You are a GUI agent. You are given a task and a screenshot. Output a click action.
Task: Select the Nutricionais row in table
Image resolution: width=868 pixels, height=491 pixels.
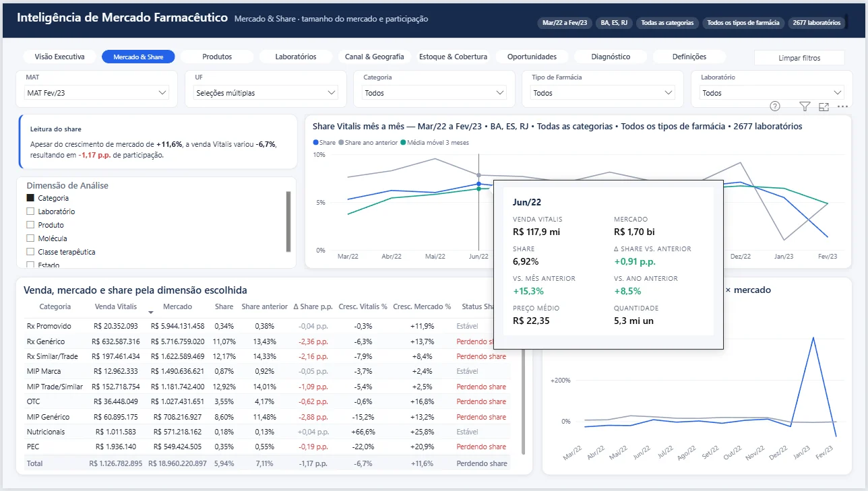268,432
